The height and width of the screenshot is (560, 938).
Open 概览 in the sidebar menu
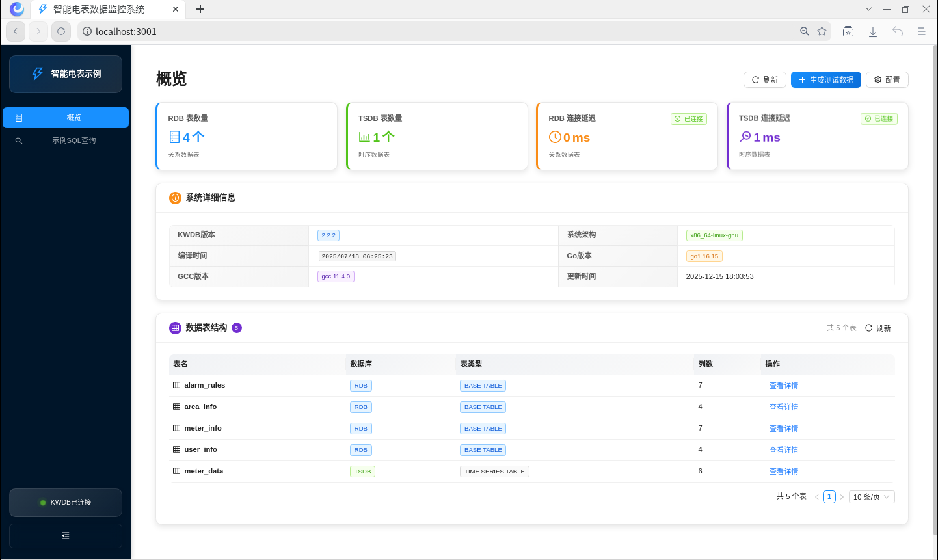pyautogui.click(x=66, y=118)
